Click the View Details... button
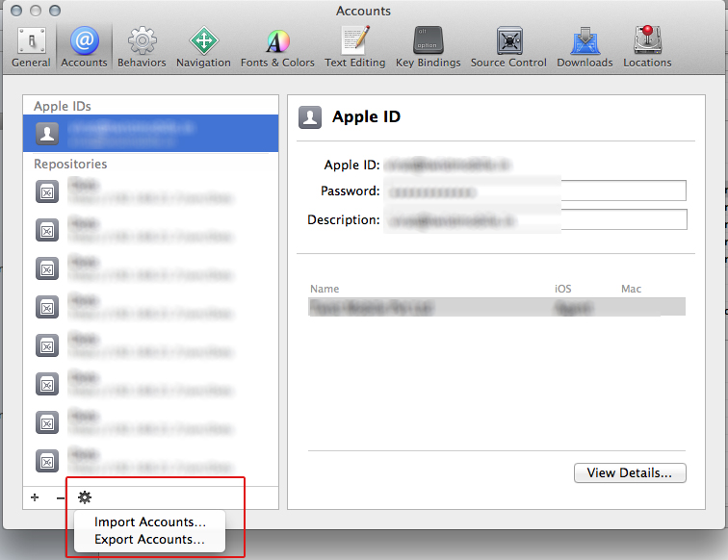Viewport: 728px width, 560px height. tap(630, 472)
